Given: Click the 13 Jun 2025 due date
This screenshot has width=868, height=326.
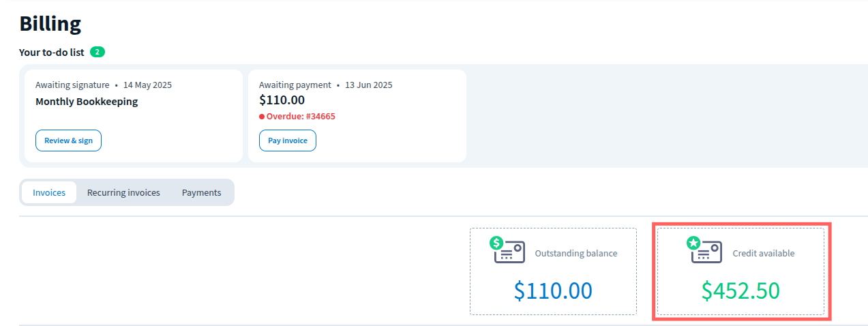Looking at the screenshot, I should click(x=369, y=85).
